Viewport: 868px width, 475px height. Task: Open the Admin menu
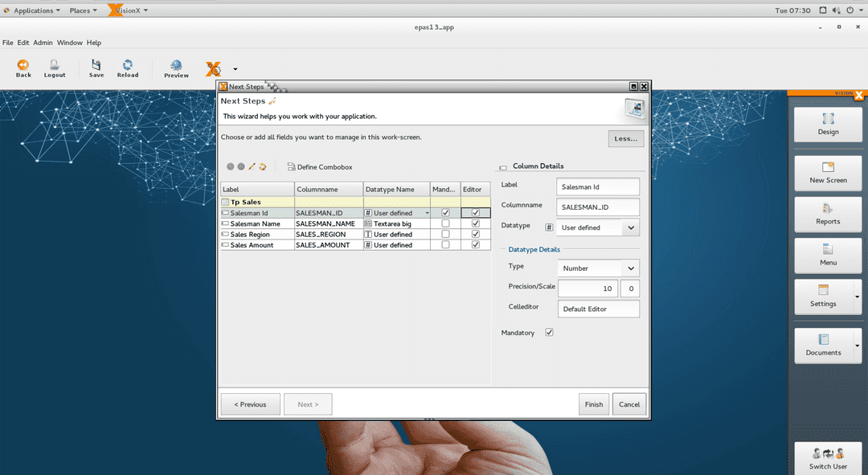[x=43, y=43]
